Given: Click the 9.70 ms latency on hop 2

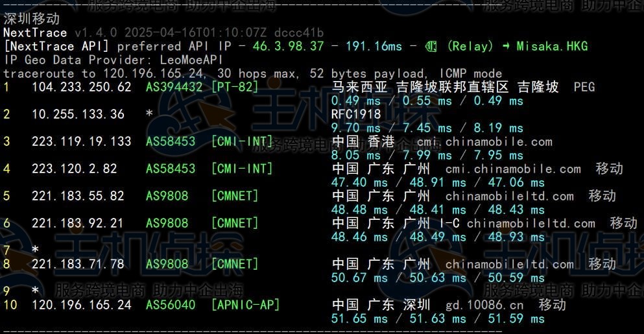Looking at the screenshot, I should pyautogui.click(x=356, y=128).
